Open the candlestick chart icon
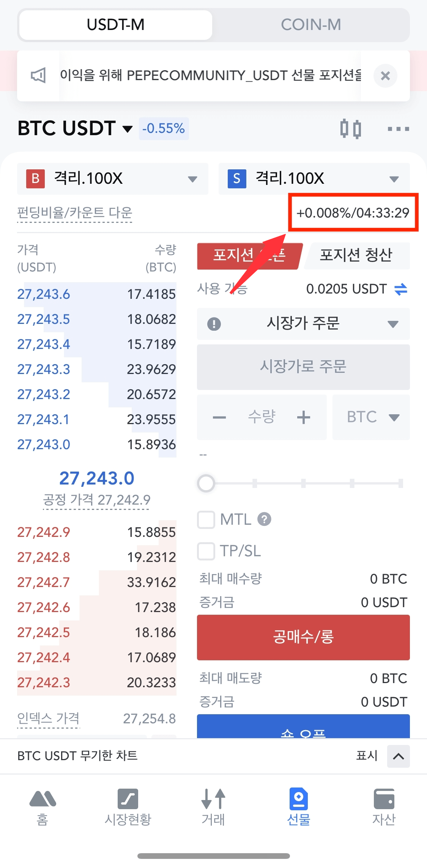The width and height of the screenshot is (427, 868). click(350, 129)
